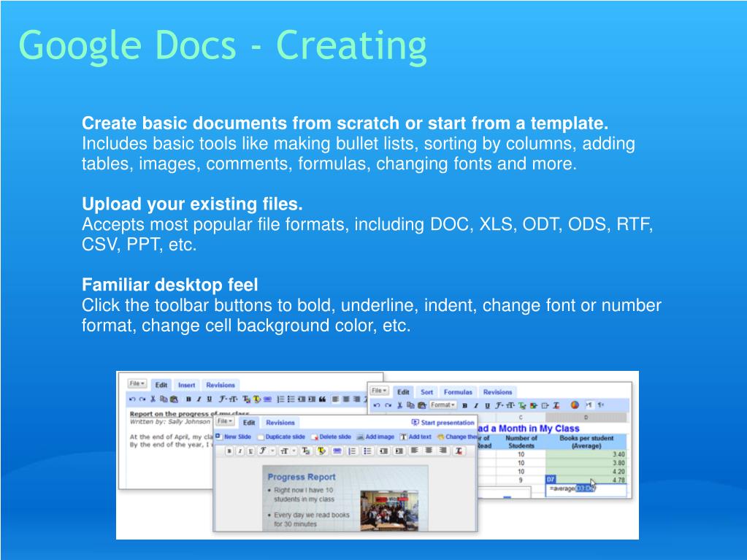
Task: Open the Revisions tab in the spreadsheet editor
Action: (x=498, y=392)
